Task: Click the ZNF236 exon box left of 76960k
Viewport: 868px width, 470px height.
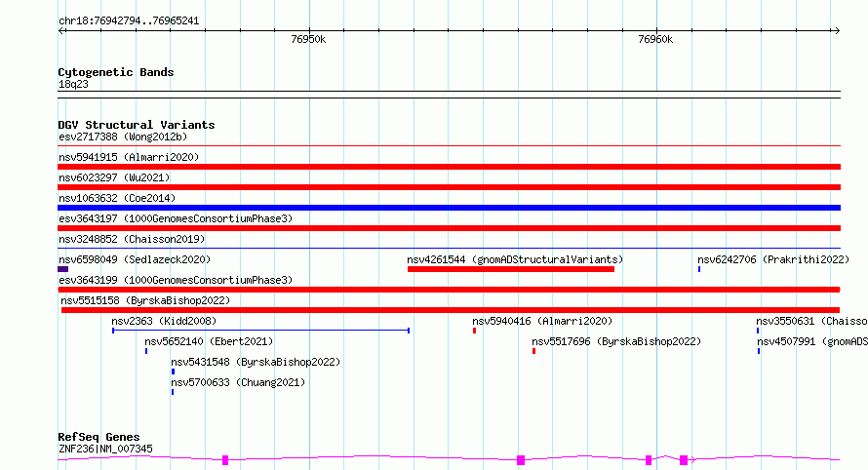Action: (x=649, y=460)
